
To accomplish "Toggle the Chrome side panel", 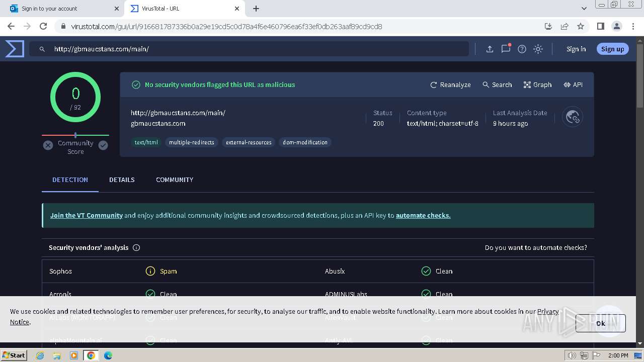I will click(x=600, y=26).
